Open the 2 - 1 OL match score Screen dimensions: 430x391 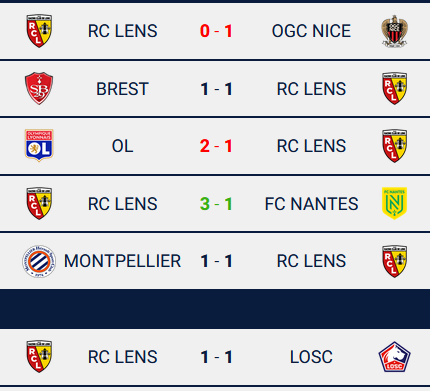(216, 146)
